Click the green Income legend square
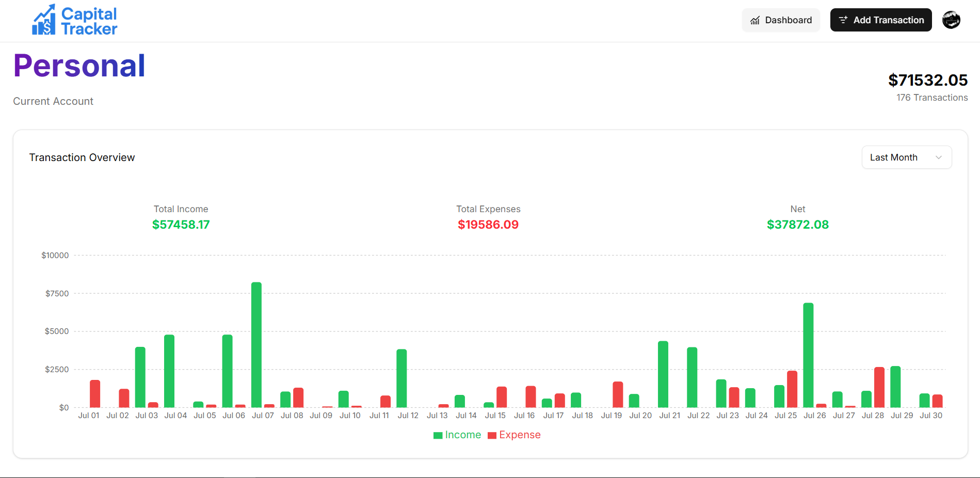This screenshot has width=980, height=478. pyautogui.click(x=438, y=435)
